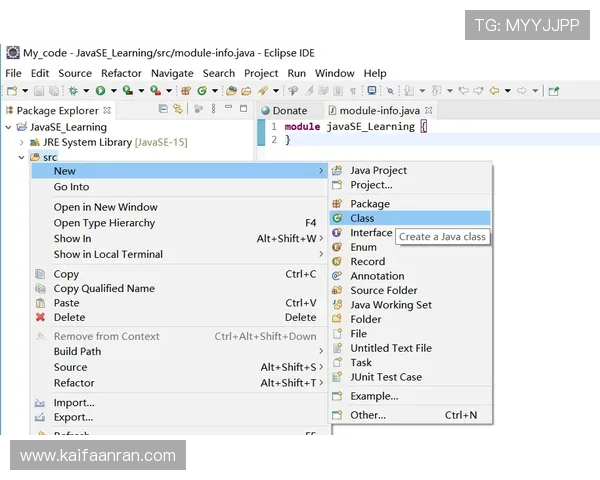Image resolution: width=600 pixels, height=480 pixels.
Task: Open the Refactor menu in menu bar
Action: (121, 73)
